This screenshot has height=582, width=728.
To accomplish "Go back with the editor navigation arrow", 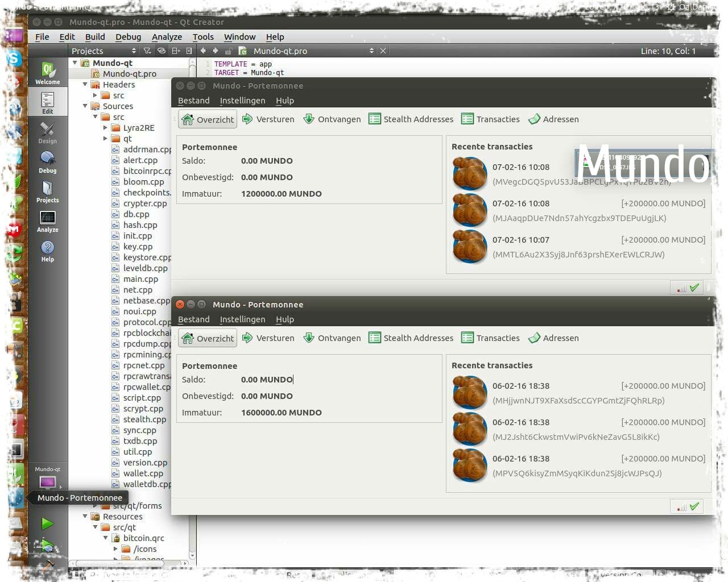I will [203, 51].
